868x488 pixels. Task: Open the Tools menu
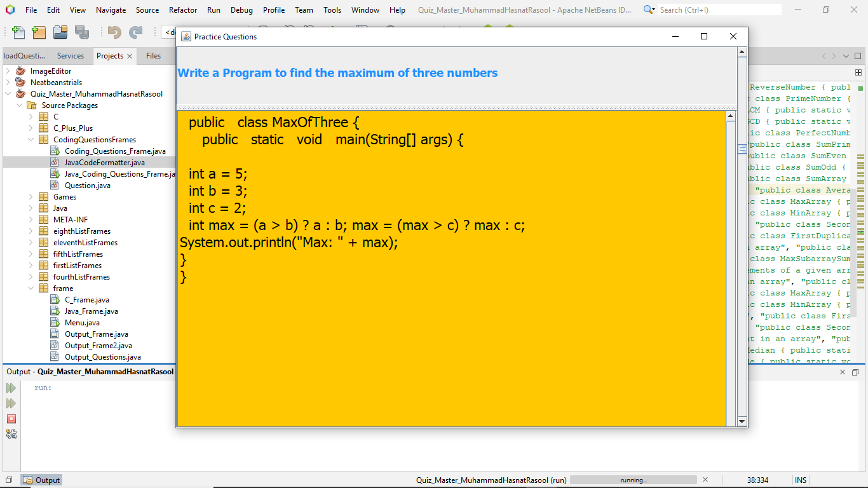pyautogui.click(x=332, y=10)
